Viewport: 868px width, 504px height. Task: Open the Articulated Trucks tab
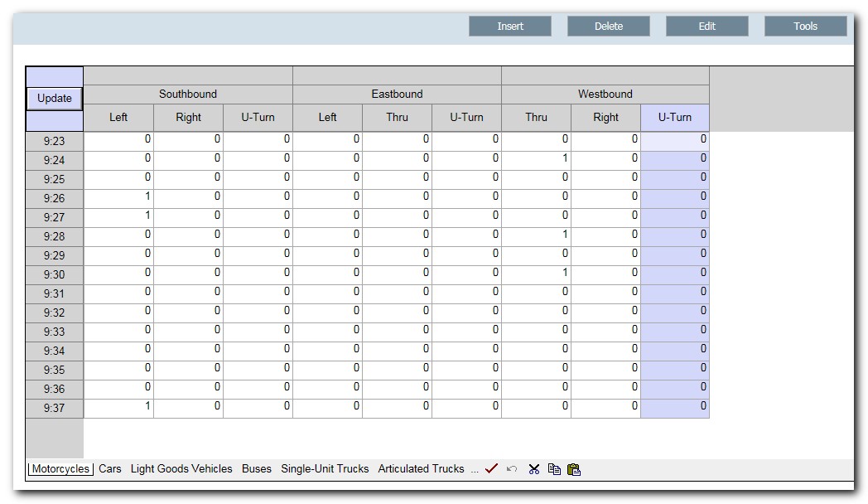pyautogui.click(x=419, y=468)
